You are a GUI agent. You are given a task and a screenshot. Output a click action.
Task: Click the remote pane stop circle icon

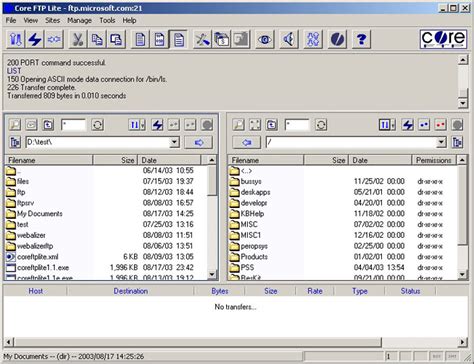pyautogui.click(x=457, y=125)
